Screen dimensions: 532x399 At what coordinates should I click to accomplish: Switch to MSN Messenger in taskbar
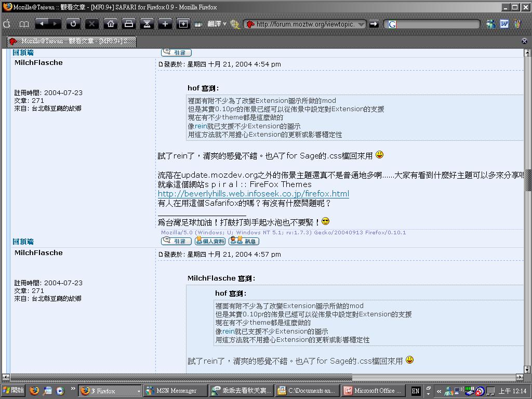(x=175, y=391)
